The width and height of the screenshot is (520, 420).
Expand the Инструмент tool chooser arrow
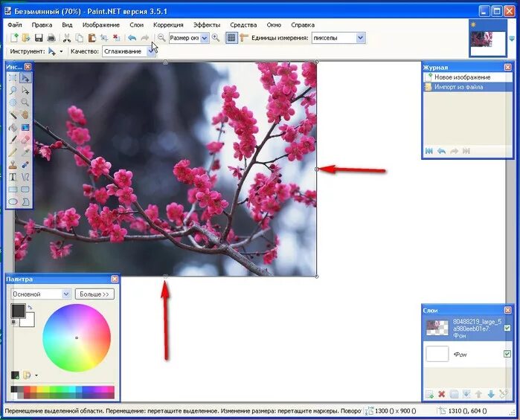[61, 51]
